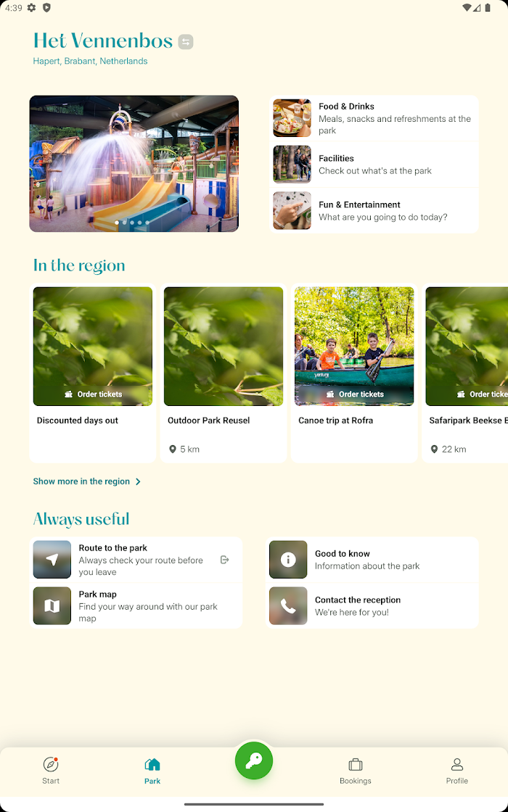Select the Park tab

(x=152, y=771)
